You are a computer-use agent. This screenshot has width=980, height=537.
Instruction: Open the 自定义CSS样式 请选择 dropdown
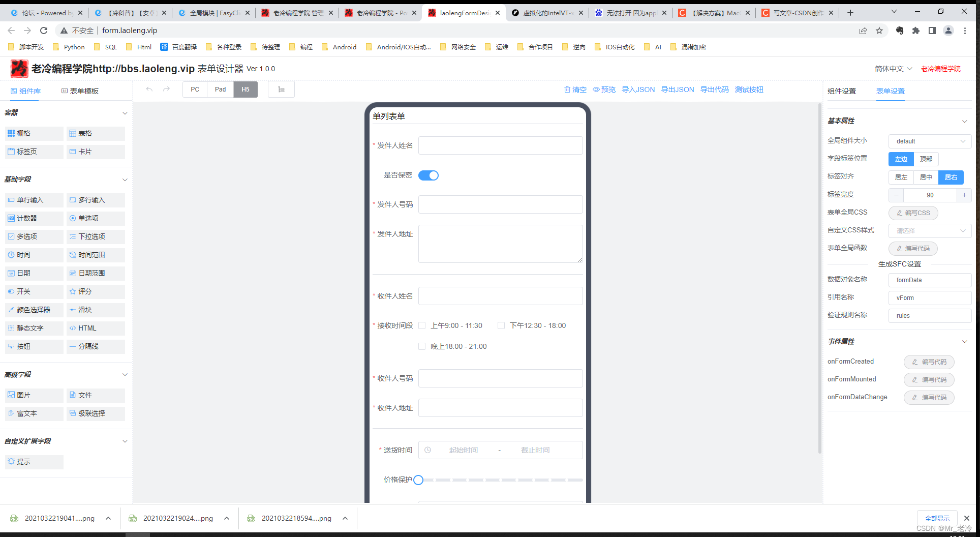point(930,230)
